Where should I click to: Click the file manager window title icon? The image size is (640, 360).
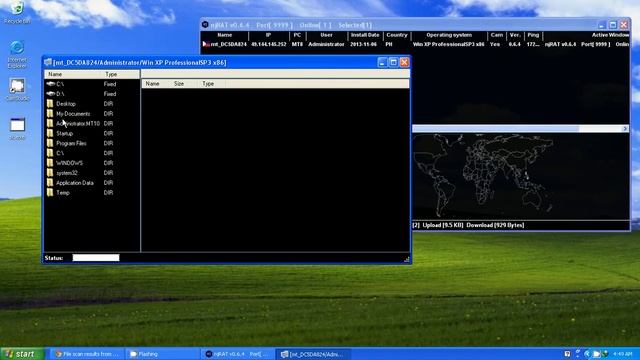(48, 62)
